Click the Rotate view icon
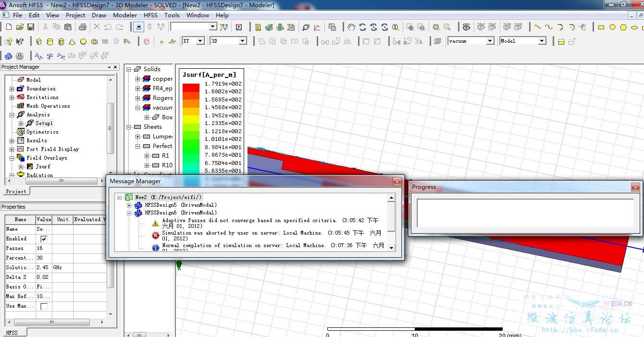The width and height of the screenshot is (644, 337). tap(363, 27)
